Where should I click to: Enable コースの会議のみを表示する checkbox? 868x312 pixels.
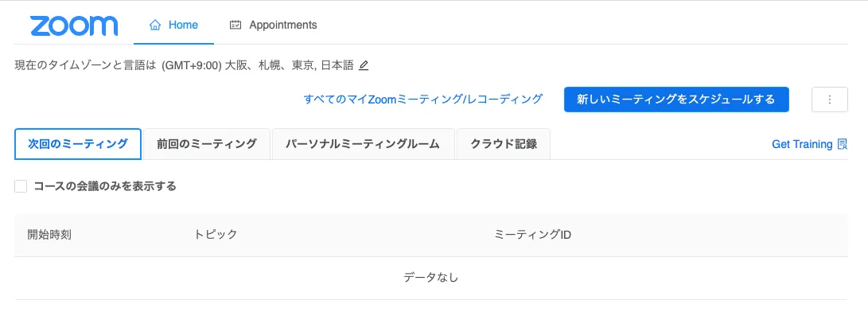21,186
